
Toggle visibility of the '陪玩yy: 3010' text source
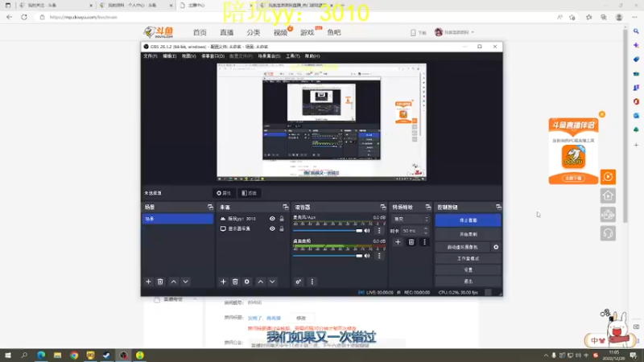pyautogui.click(x=272, y=219)
